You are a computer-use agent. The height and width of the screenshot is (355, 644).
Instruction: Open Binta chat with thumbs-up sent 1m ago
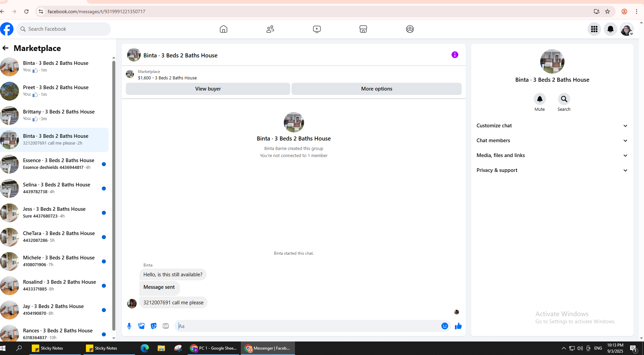tap(54, 67)
